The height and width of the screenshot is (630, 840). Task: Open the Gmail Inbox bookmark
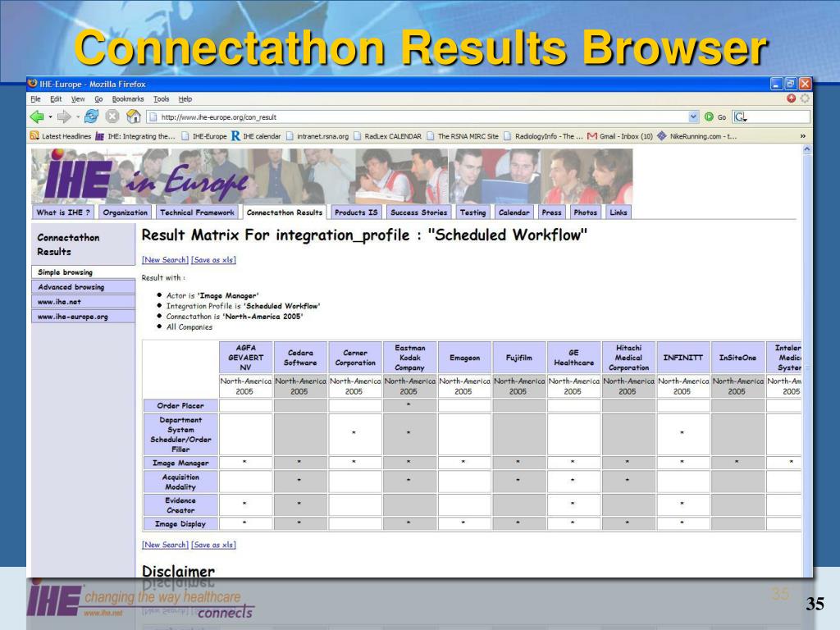(x=620, y=136)
